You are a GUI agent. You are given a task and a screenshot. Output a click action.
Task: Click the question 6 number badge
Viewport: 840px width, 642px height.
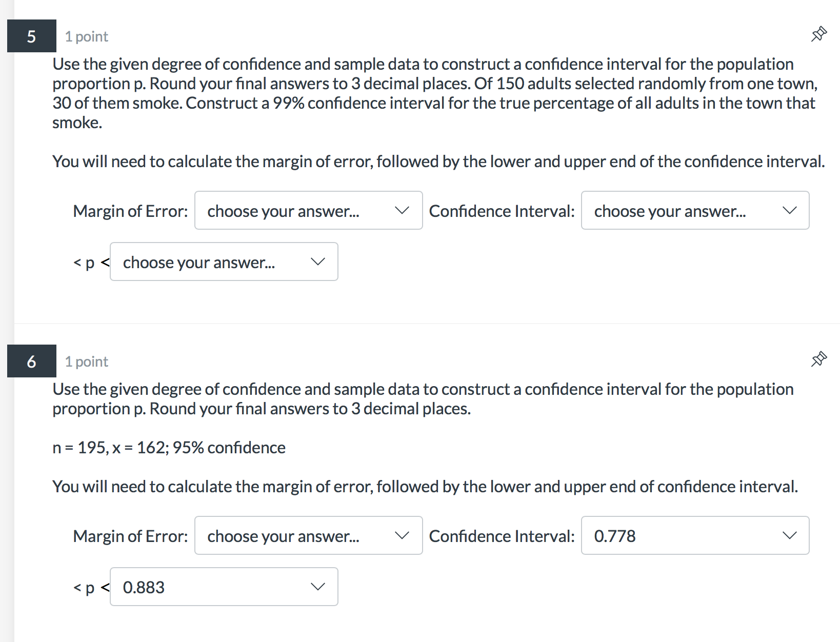coord(31,362)
